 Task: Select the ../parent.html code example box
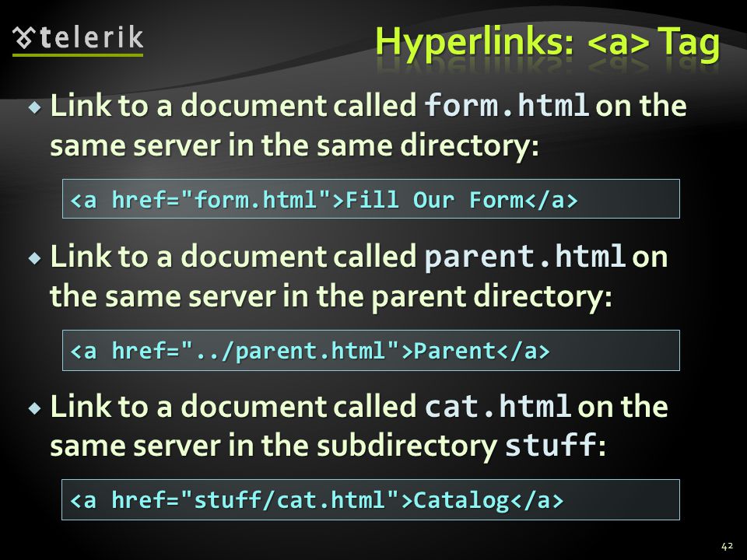tap(370, 351)
